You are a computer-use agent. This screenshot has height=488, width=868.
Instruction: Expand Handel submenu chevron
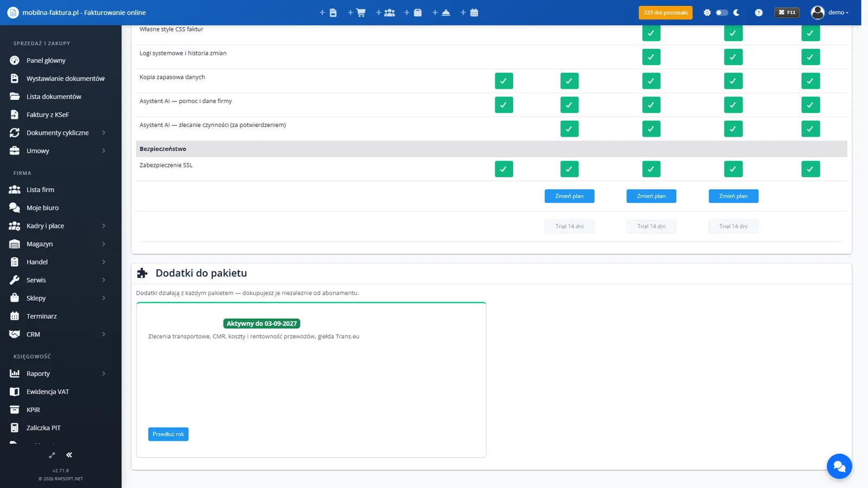pyautogui.click(x=104, y=262)
